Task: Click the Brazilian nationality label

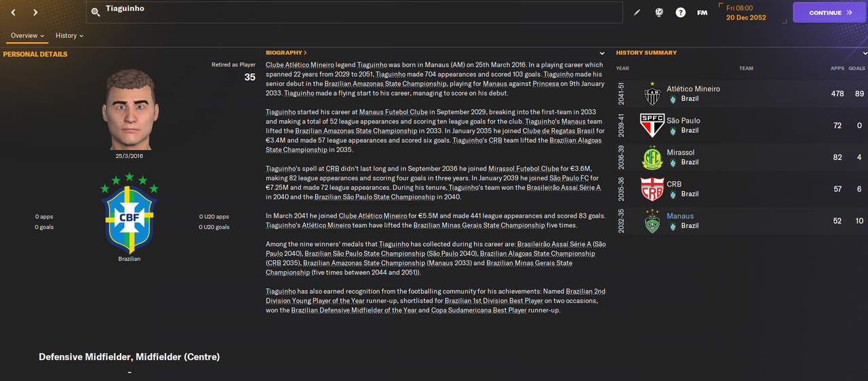Action: pos(129,259)
